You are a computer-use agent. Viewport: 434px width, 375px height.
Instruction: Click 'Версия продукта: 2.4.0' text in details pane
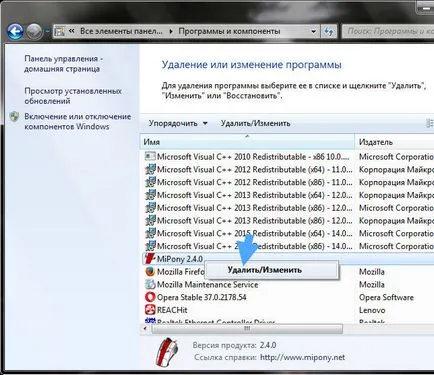pyautogui.click(x=234, y=345)
